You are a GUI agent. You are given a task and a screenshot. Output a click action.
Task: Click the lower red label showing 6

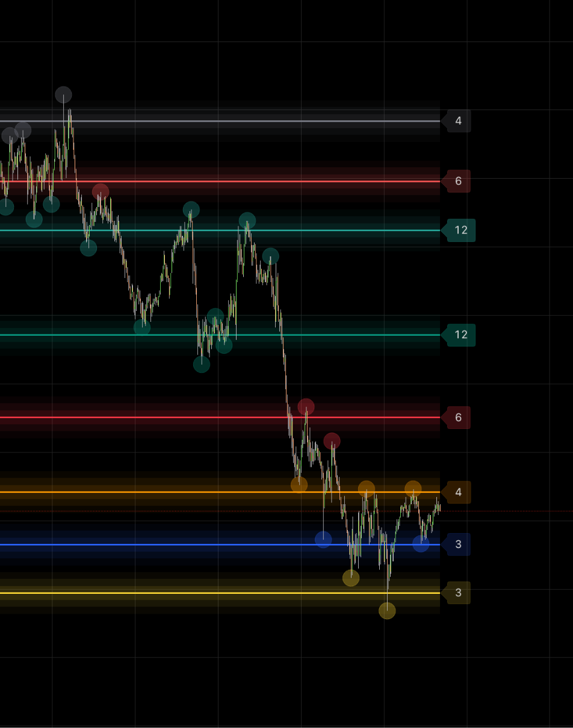pos(458,418)
